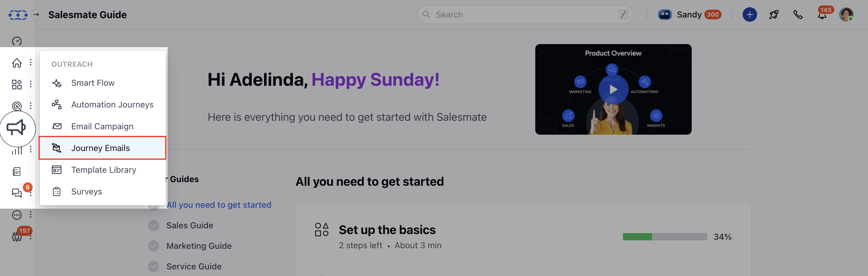Click the Set up the basics progress bar
This screenshot has height=276, width=868.
665,237
